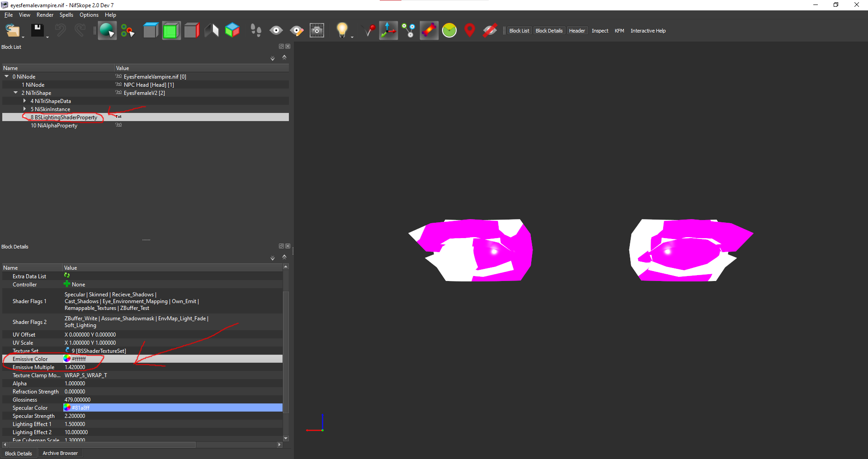The image size is (868, 459).
Task: Toggle the draw axes button
Action: tap(388, 31)
